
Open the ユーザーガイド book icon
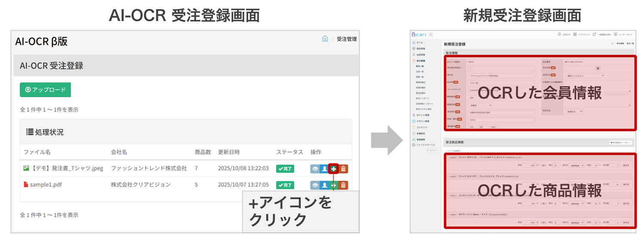pos(615,34)
